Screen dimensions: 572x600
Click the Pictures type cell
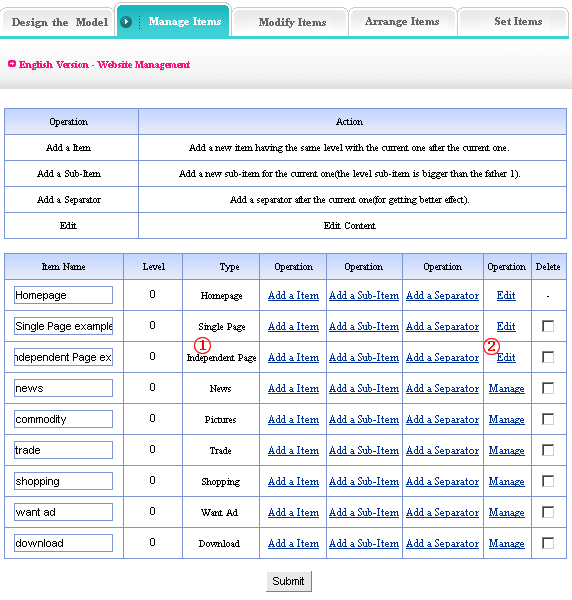tap(221, 419)
